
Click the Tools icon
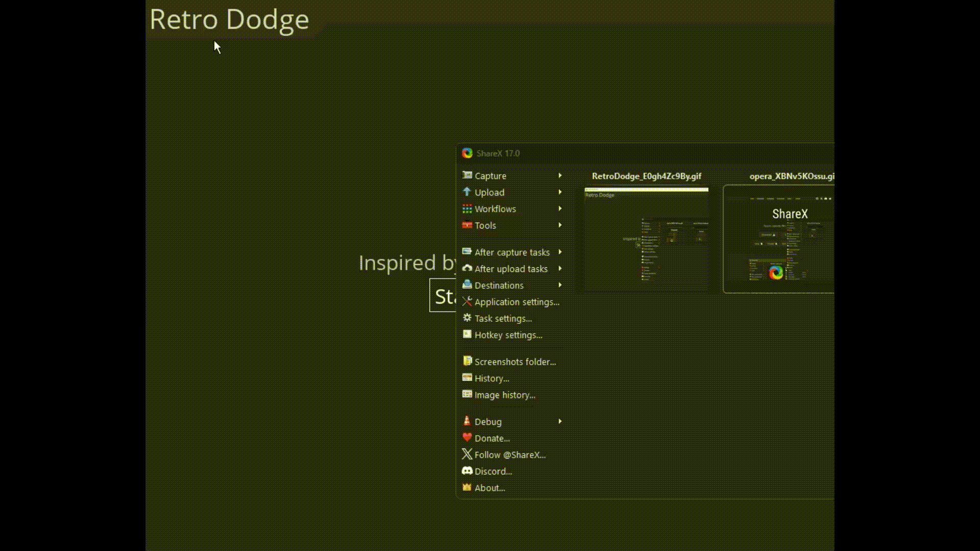467,225
